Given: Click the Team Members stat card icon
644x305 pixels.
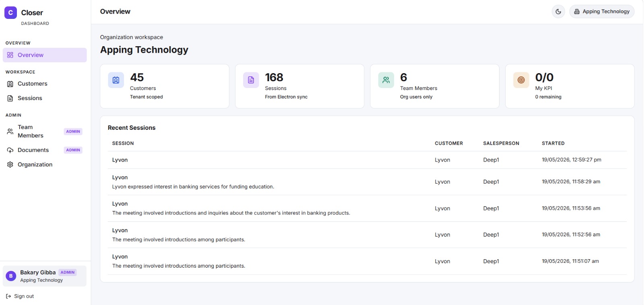Looking at the screenshot, I should [386, 80].
